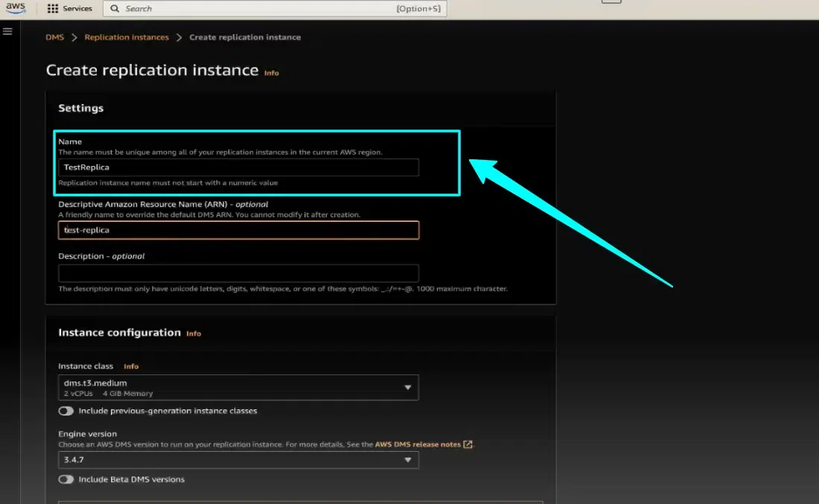Click the Settings section heading
819x504 pixels.
81,108
